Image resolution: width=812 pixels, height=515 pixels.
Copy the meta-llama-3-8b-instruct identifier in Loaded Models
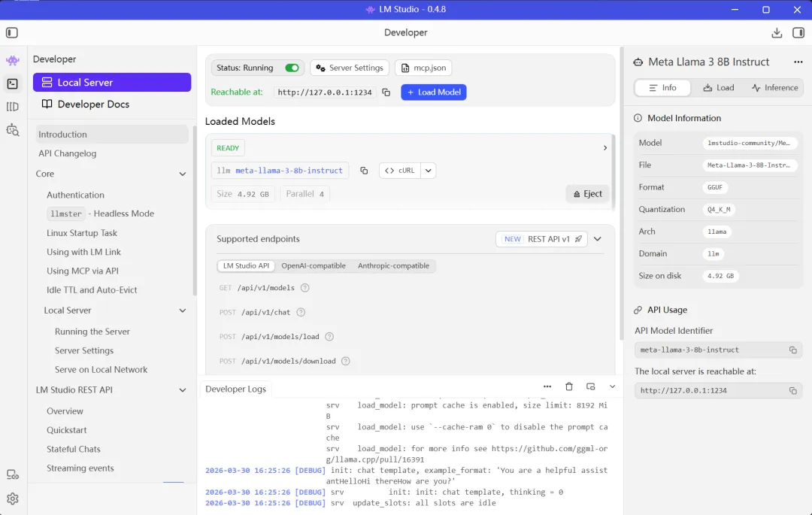(364, 170)
